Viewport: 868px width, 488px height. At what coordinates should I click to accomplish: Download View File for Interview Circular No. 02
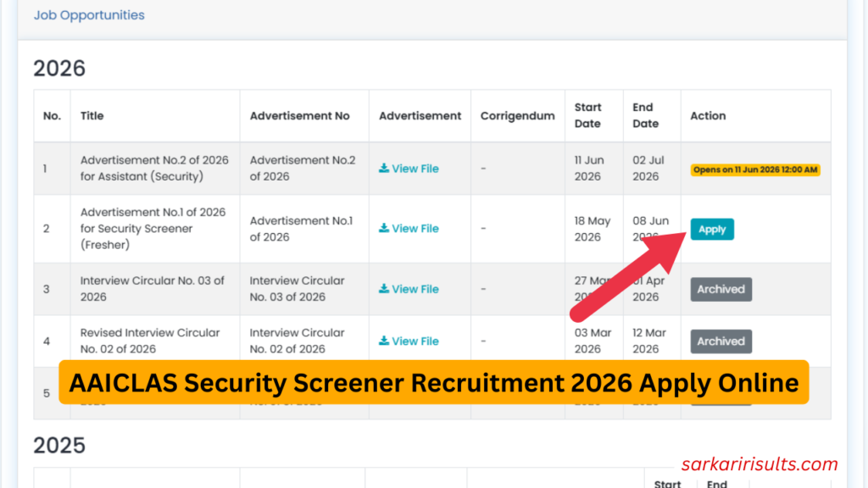tap(409, 341)
